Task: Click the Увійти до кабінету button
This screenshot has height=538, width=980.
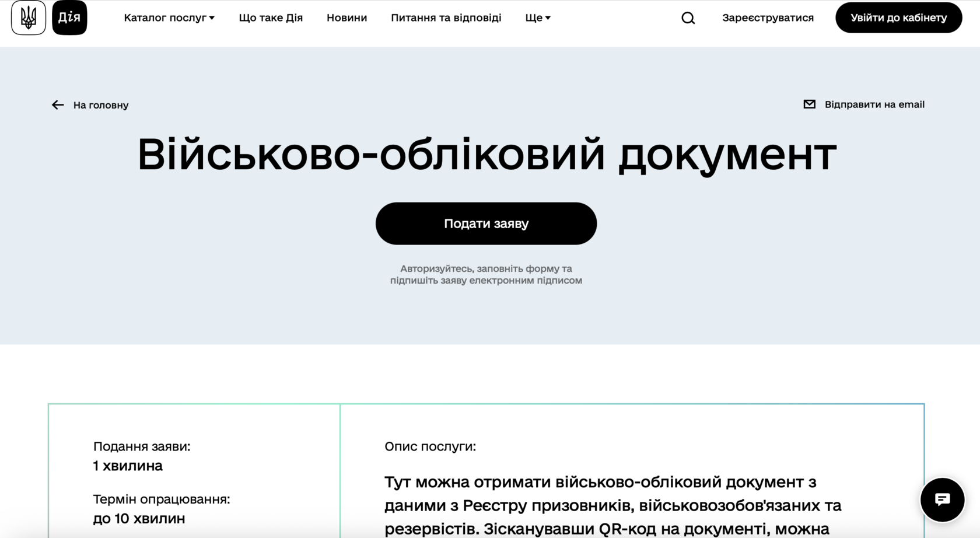Action: [898, 18]
